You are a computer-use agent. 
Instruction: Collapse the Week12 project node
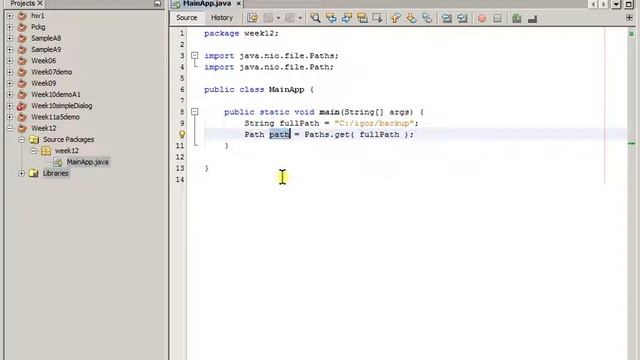coord(10,128)
